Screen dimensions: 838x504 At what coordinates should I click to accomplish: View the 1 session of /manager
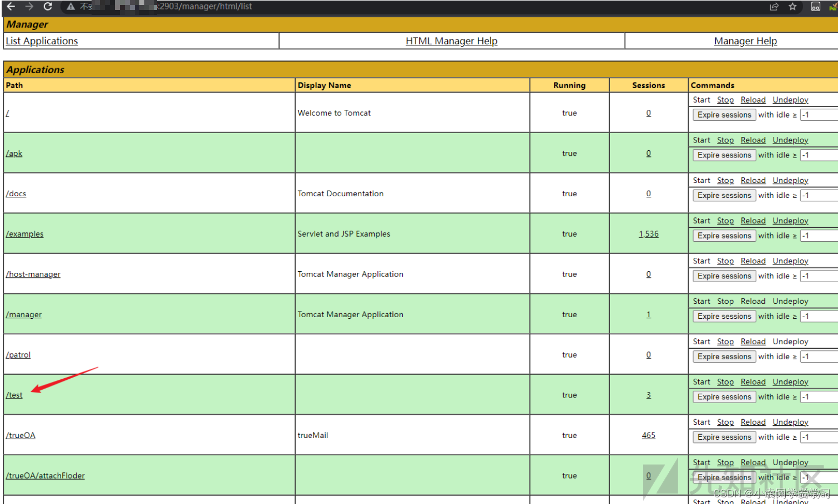(x=648, y=314)
